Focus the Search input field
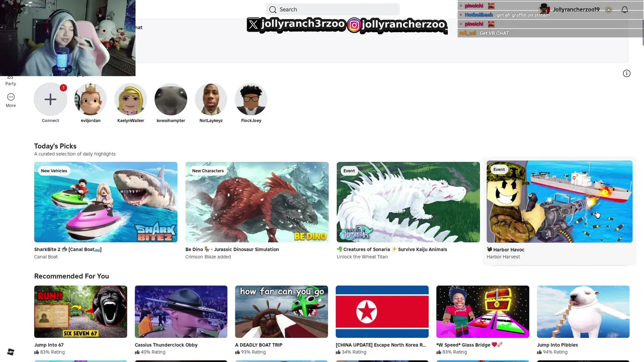 [x=333, y=10]
